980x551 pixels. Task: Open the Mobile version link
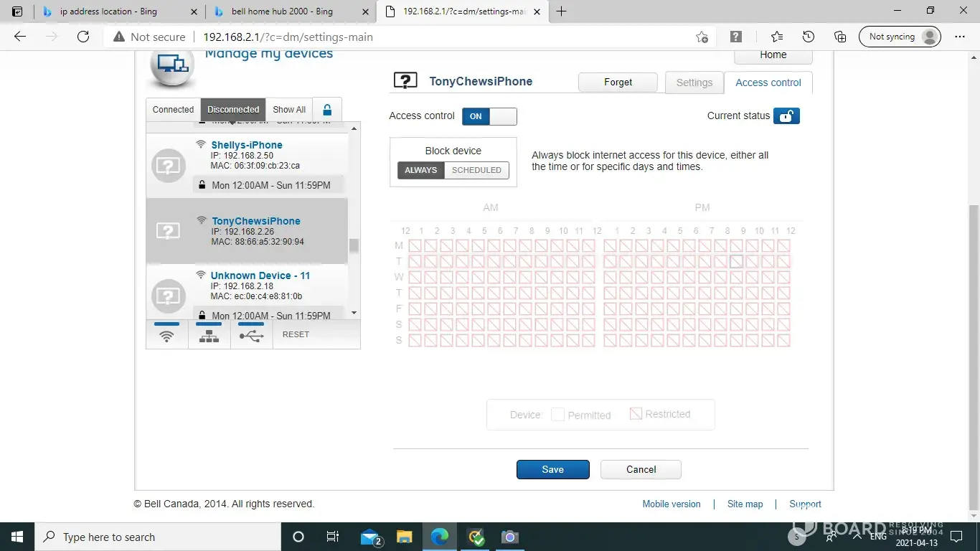(672, 504)
